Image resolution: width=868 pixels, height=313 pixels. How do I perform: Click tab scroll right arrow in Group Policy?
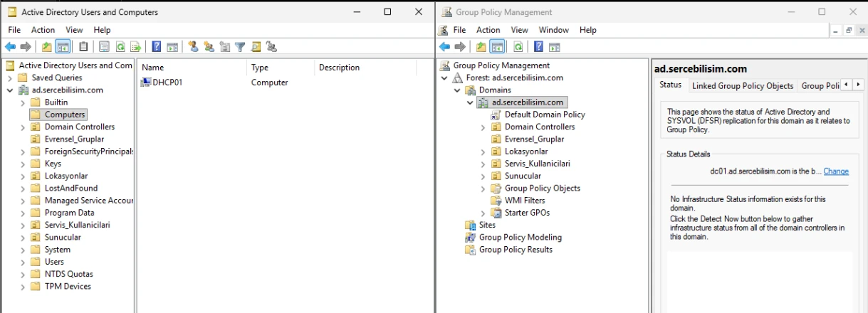pyautogui.click(x=857, y=85)
